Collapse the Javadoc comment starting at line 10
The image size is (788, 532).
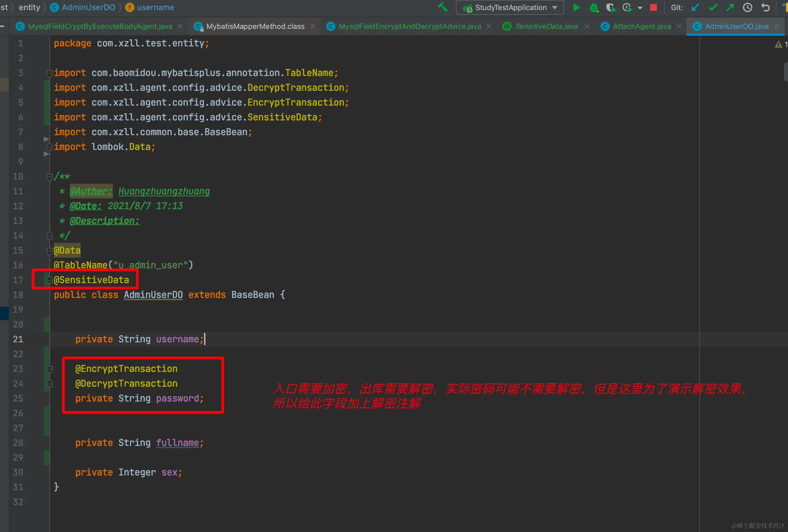(49, 177)
